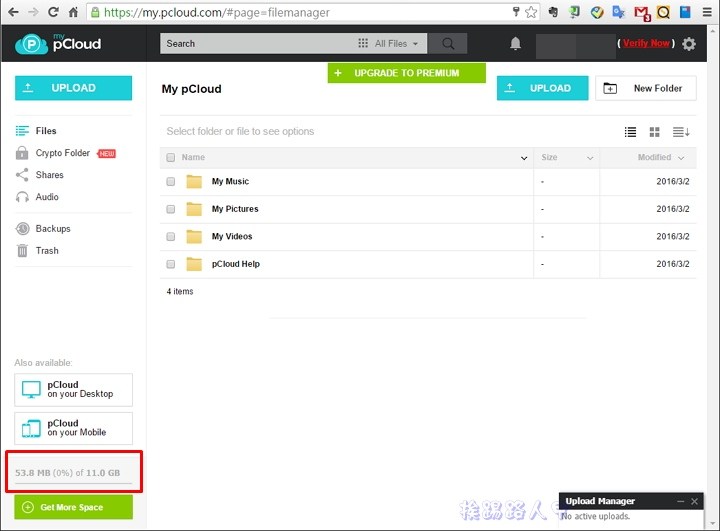Click the browser forward arrow
The image size is (720, 531).
coord(33,12)
